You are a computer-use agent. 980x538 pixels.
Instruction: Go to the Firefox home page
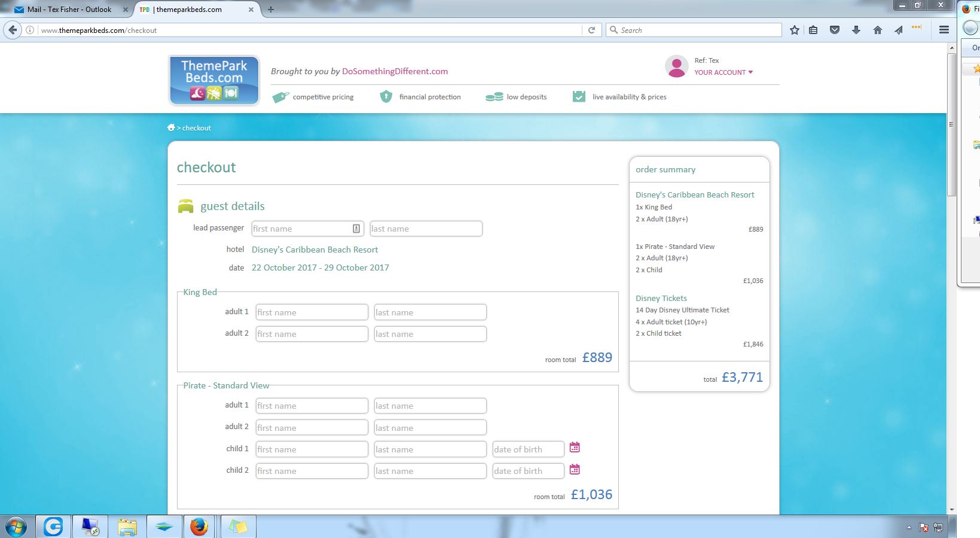coord(878,30)
